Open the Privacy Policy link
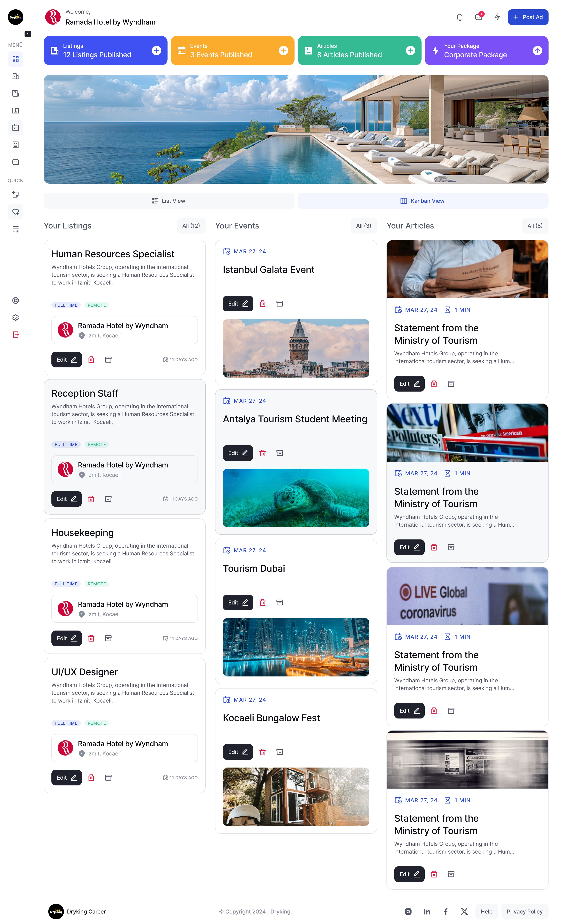The width and height of the screenshot is (561, 924). (524, 911)
